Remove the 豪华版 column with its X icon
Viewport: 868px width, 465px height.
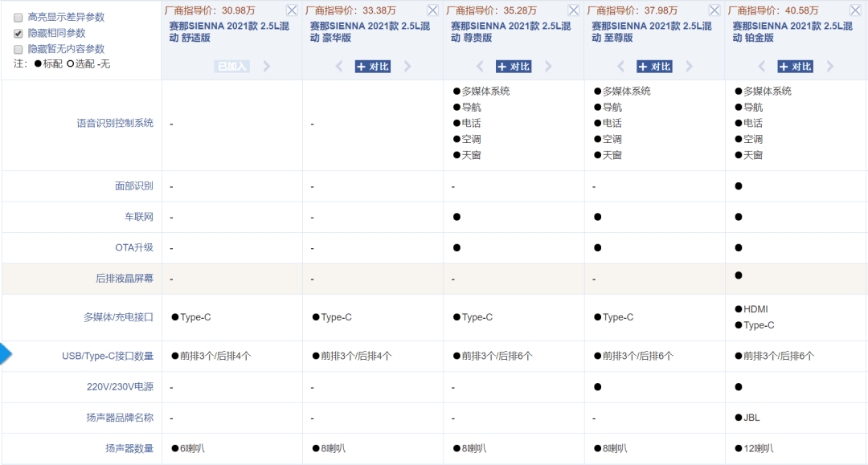433,10
